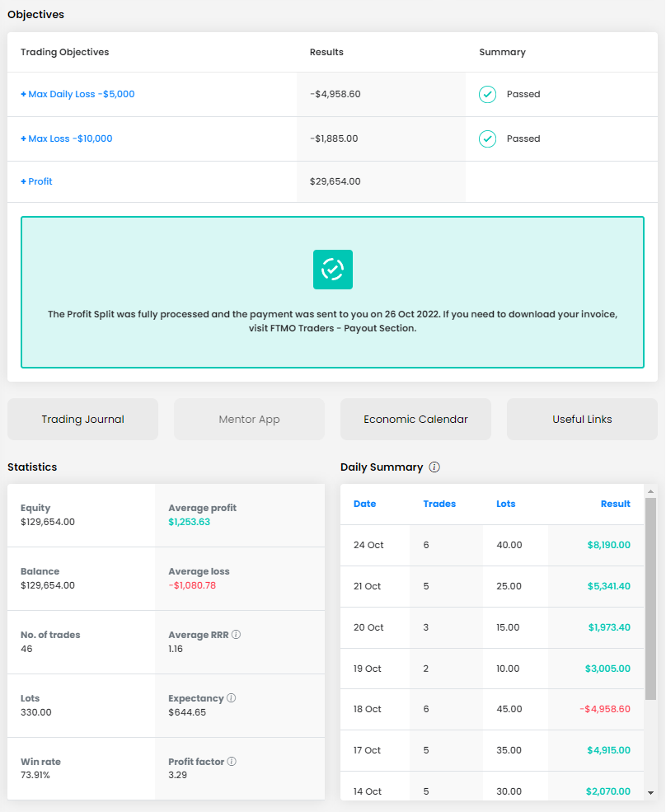
Task: Sort Daily Summary by Result column
Action: pyautogui.click(x=615, y=504)
